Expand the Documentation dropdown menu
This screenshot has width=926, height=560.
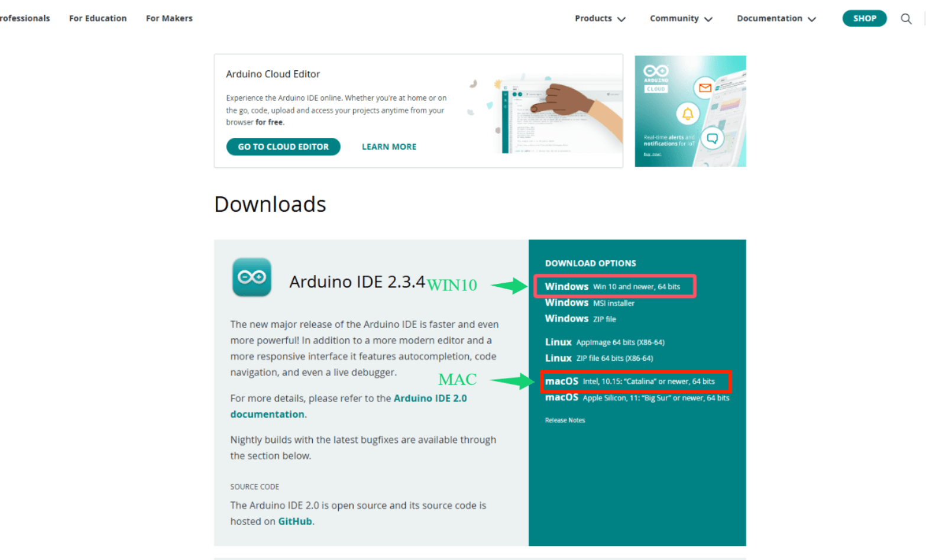tap(776, 19)
